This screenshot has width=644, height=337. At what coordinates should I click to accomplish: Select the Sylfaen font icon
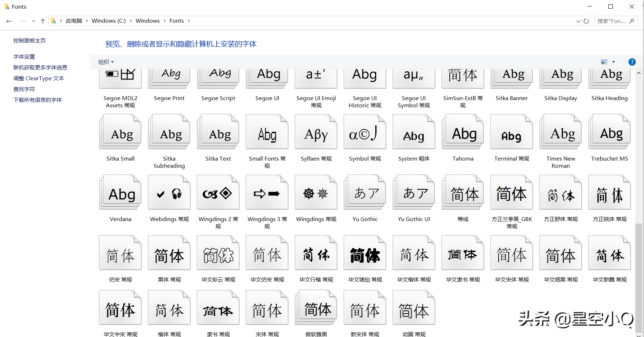click(x=316, y=131)
